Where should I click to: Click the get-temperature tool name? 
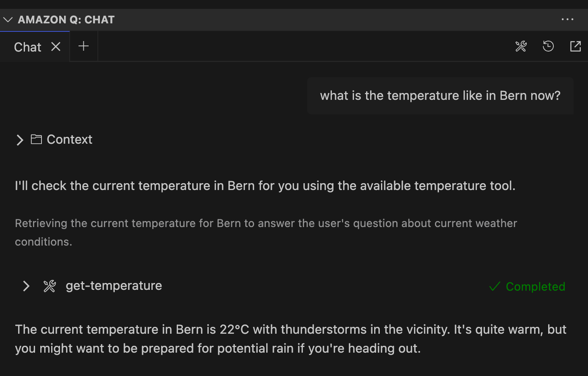click(114, 286)
